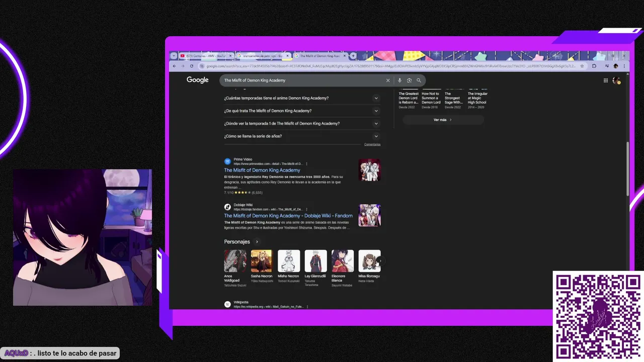Image resolution: width=644 pixels, height=362 pixels.
Task: Close the Misfit of Demon King tab
Action: [346, 56]
